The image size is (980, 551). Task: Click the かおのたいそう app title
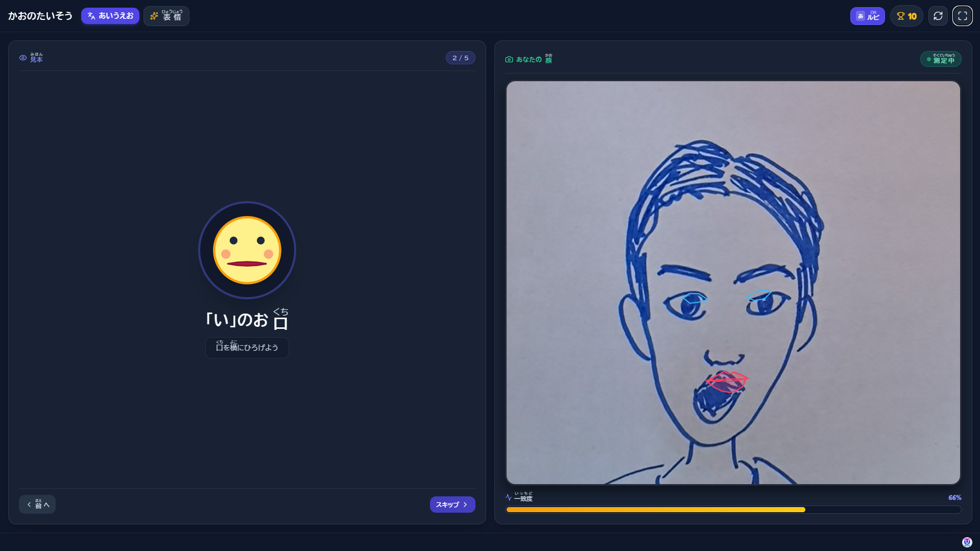40,16
